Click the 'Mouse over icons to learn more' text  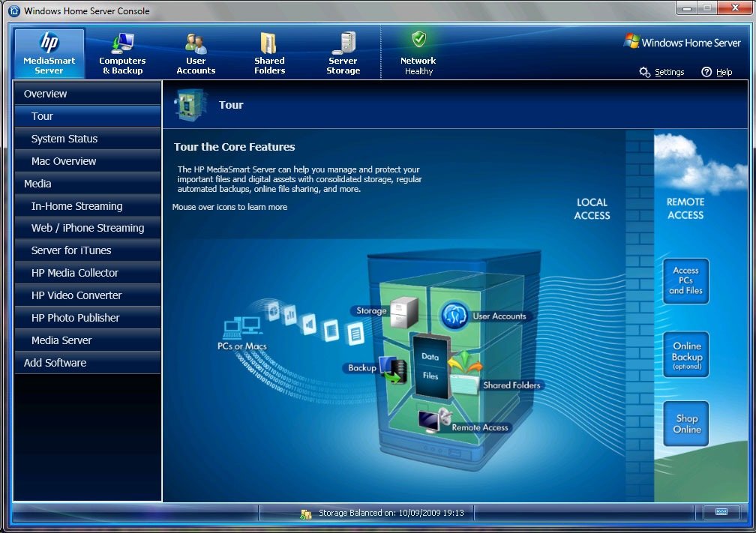coord(229,207)
